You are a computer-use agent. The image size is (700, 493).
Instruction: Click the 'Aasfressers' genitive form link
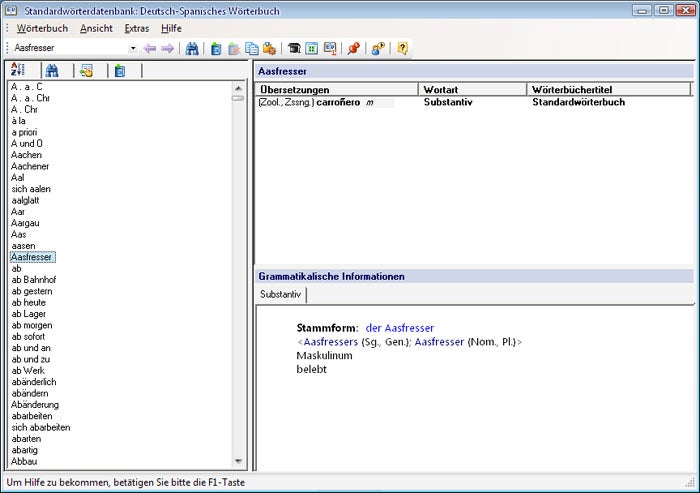point(330,342)
